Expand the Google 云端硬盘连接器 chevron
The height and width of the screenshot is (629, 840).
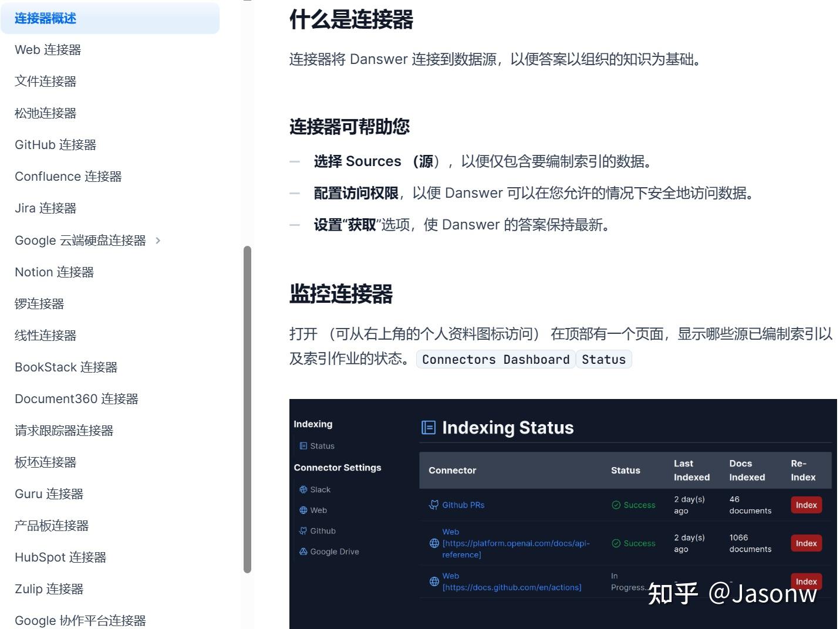coord(158,241)
